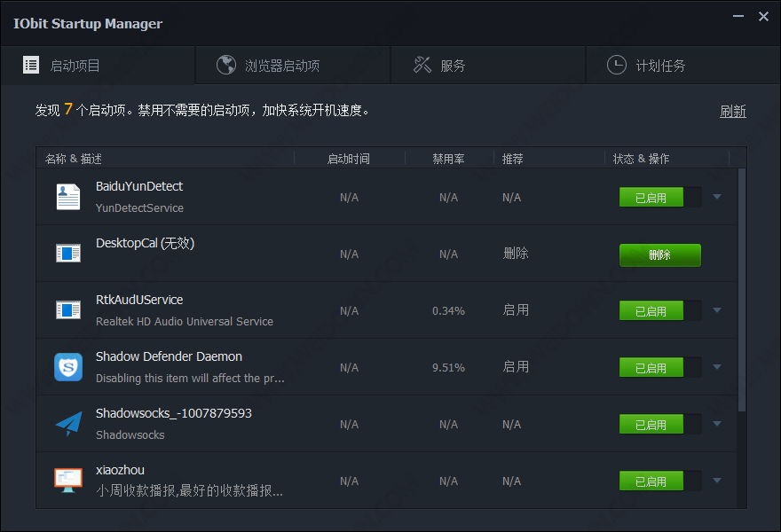Expand dropdown arrow for BaiduYunDetect

(717, 197)
